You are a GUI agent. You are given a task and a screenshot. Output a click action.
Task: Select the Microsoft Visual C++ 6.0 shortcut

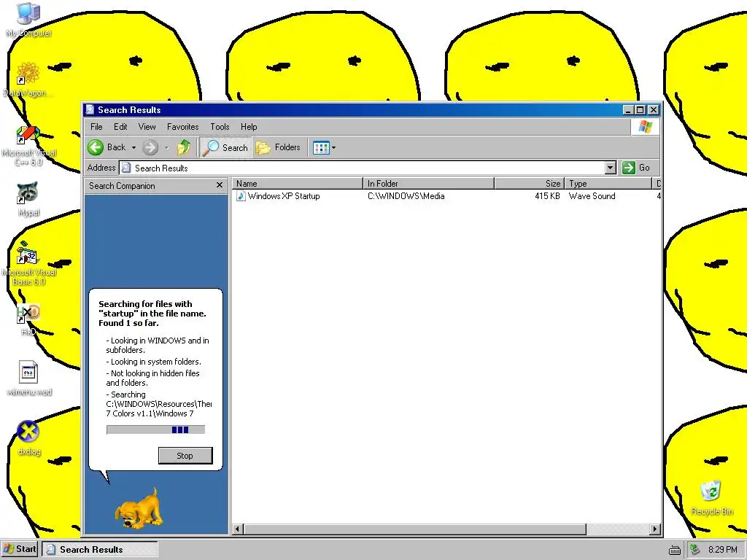(x=28, y=146)
